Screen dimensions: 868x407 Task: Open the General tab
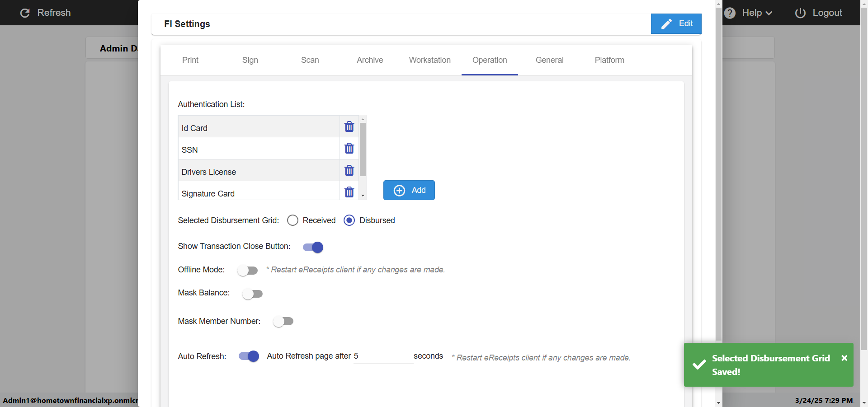(550, 60)
